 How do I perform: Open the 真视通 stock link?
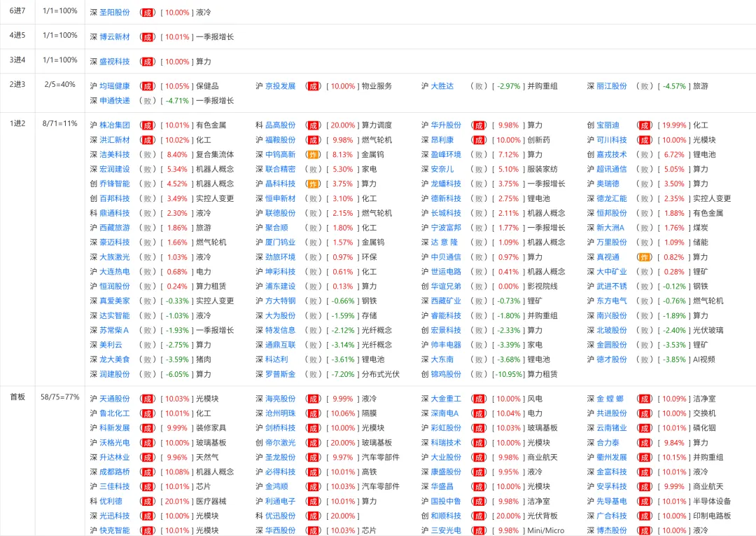tap(608, 257)
